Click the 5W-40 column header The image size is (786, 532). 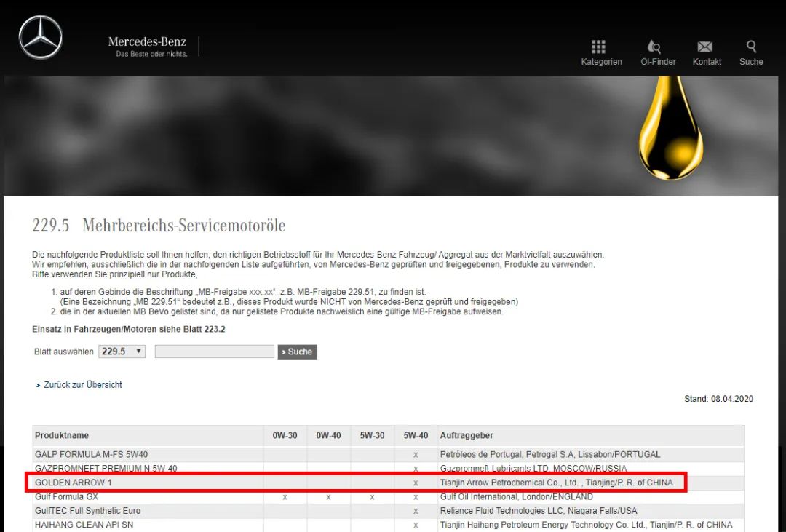tap(416, 435)
